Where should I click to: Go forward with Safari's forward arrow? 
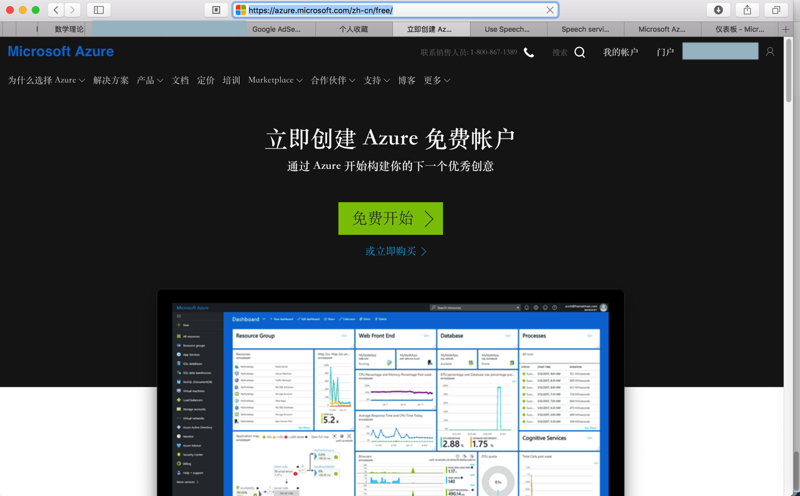[72, 10]
